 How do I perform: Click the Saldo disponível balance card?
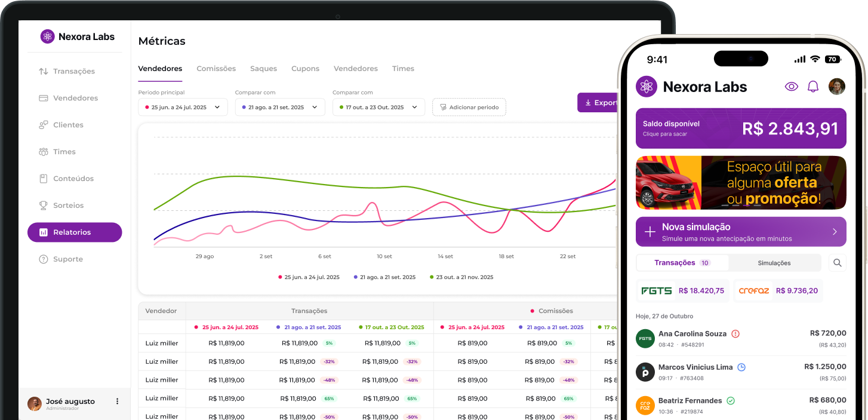point(741,128)
